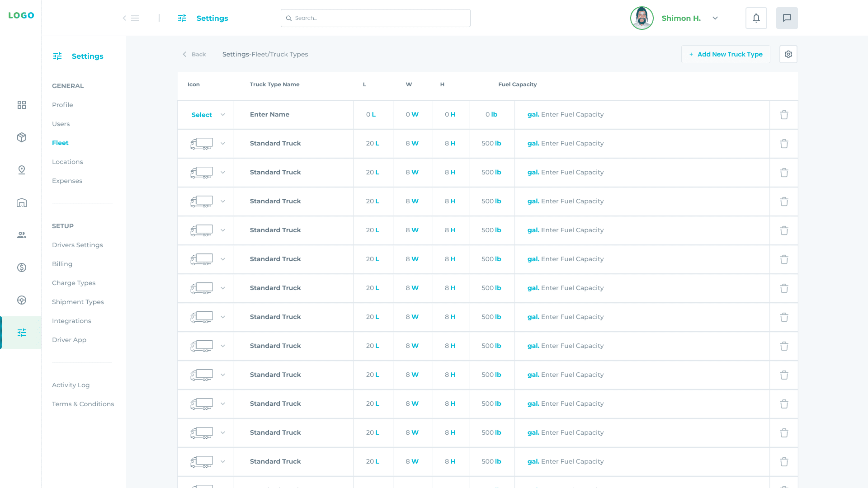Go to Shipment Types settings

78,302
